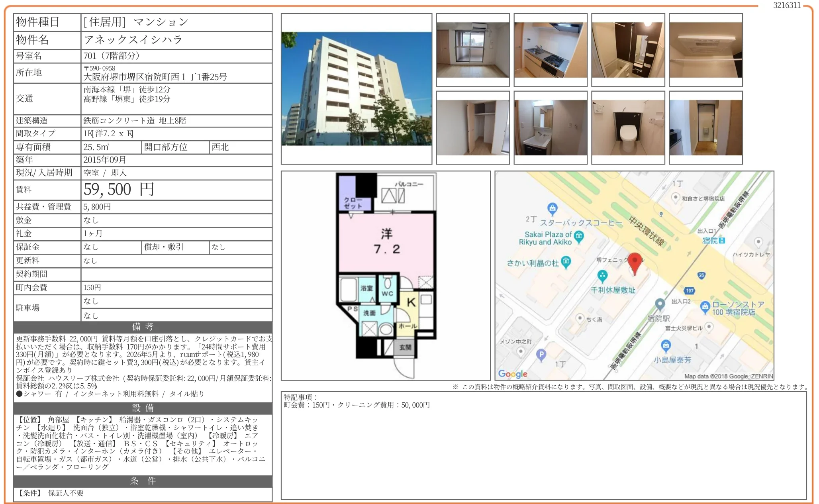This screenshot has width=819, height=504.
Task: Click the さかい利晶の杜 museum marker
Action: pyautogui.click(x=566, y=262)
